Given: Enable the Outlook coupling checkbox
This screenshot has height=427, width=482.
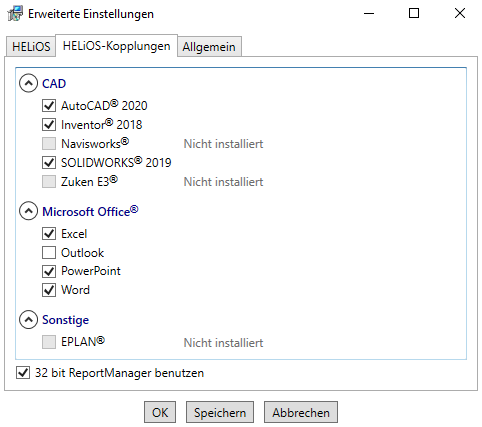Looking at the screenshot, I should (x=49, y=253).
